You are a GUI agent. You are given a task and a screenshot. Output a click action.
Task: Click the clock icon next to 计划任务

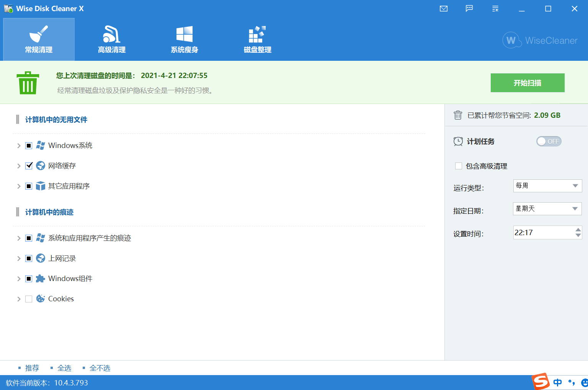458,141
